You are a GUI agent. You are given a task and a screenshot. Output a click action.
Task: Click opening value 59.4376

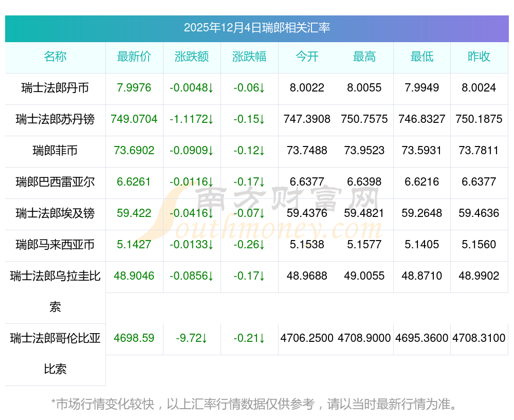point(307,213)
